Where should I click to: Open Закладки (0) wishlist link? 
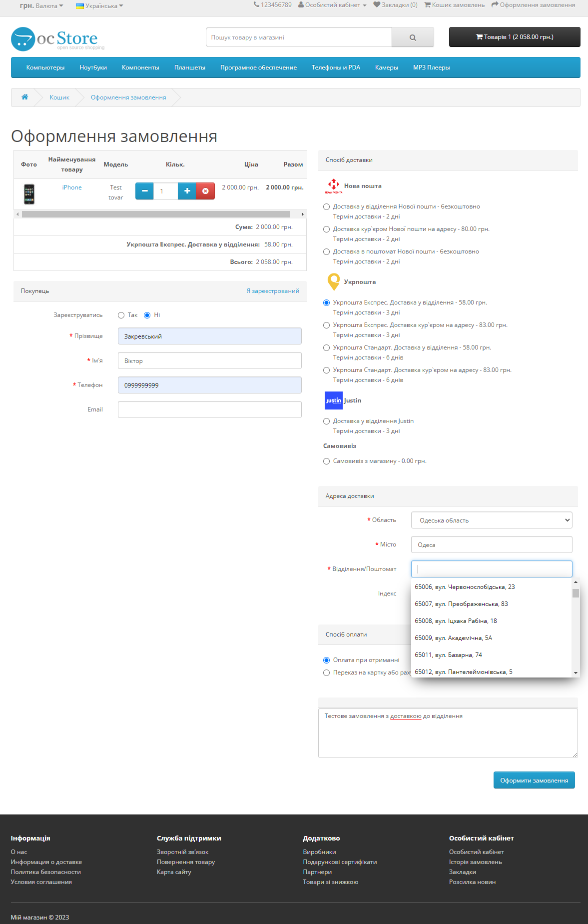point(395,5)
